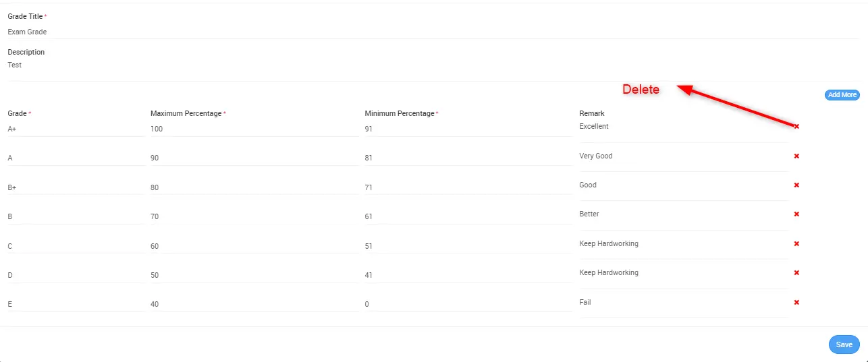Screen dimensions: 868x362
Task: Edit the minimum percentage 91 field
Action: coord(468,129)
